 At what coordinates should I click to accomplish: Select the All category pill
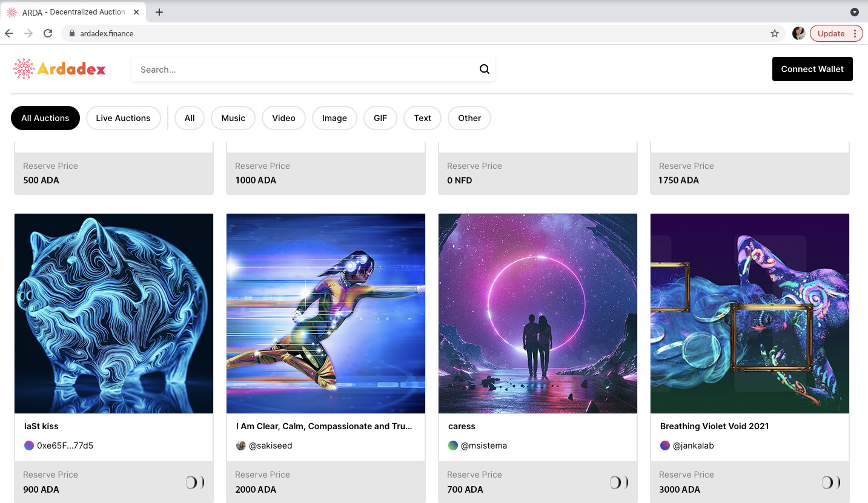(x=190, y=118)
